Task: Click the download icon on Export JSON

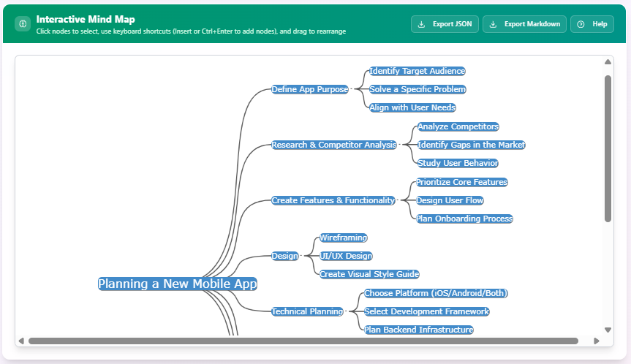Action: [421, 24]
